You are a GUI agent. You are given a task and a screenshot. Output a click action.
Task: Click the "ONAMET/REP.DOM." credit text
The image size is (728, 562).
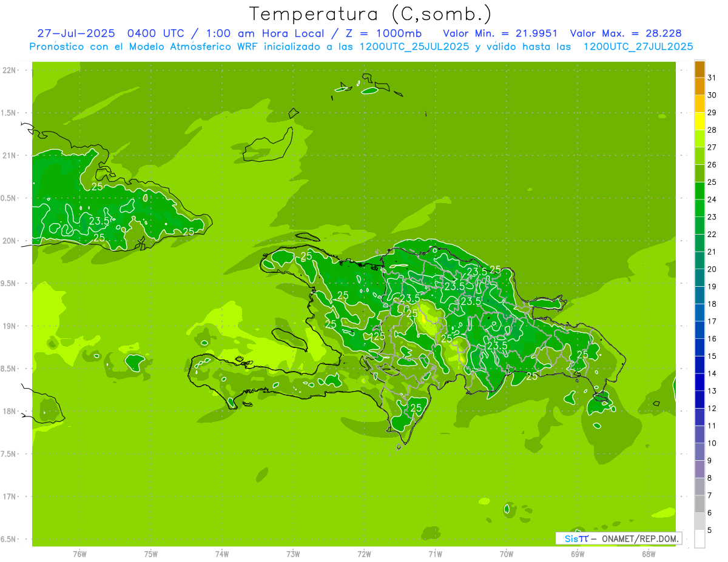coord(639,538)
